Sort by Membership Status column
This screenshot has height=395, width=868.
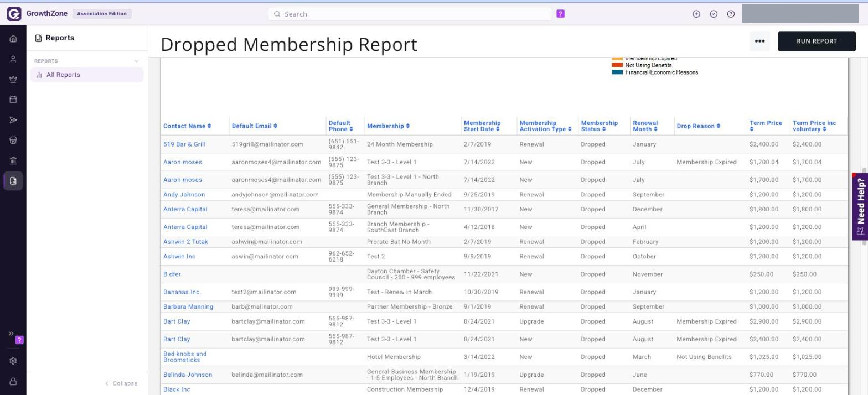[599, 126]
